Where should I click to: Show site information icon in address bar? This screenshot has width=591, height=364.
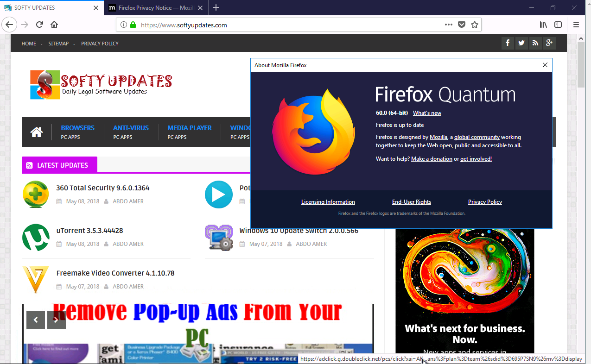[x=123, y=25]
